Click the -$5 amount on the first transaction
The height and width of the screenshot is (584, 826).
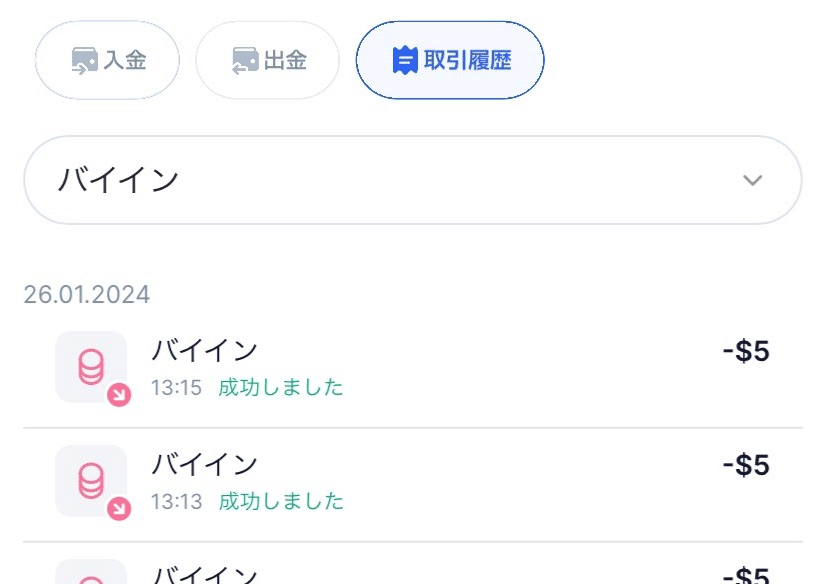[x=745, y=351]
